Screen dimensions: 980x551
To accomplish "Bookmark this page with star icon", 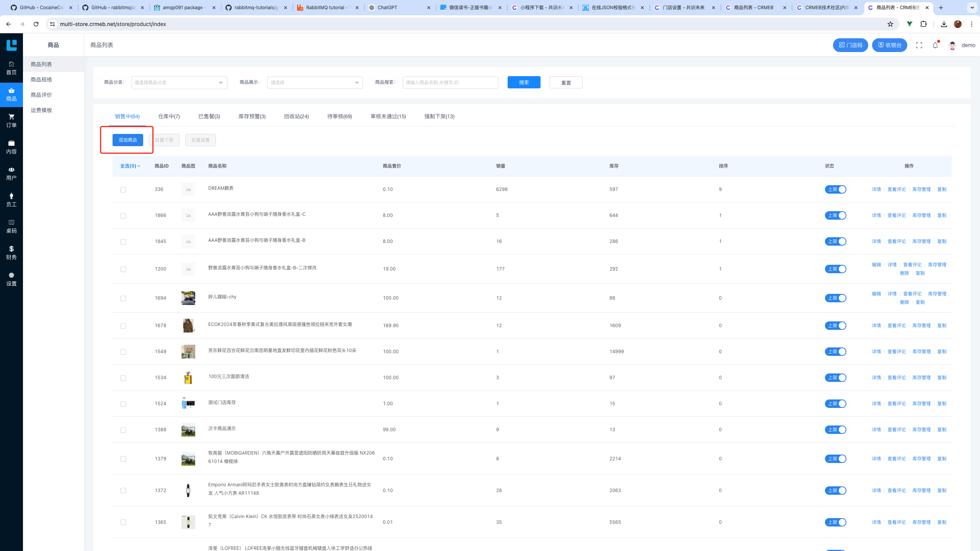I will tap(890, 24).
